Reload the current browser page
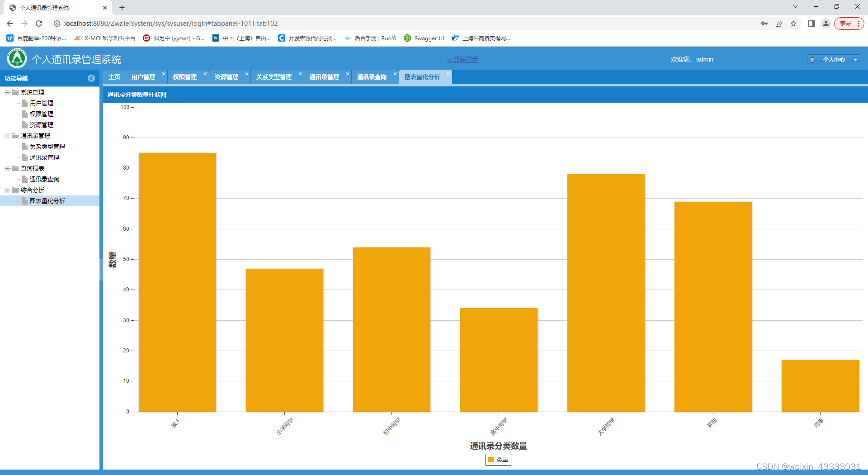Viewport: 868px width, 475px height. [x=39, y=24]
